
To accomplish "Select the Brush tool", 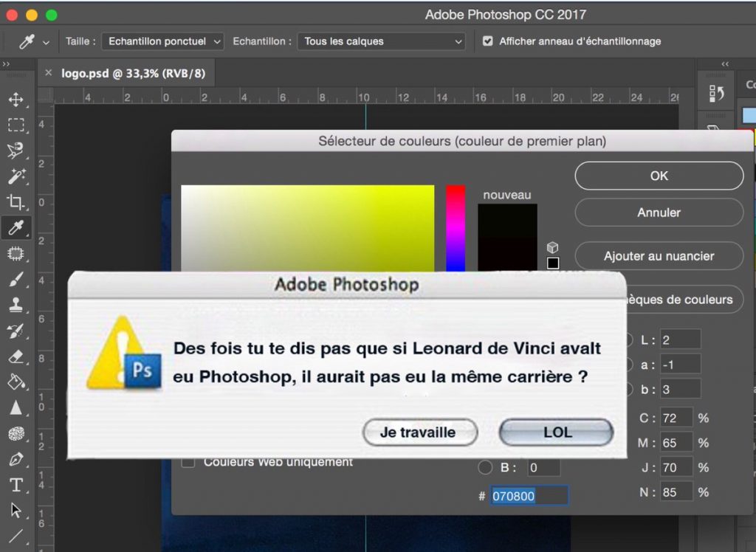I will tap(16, 279).
